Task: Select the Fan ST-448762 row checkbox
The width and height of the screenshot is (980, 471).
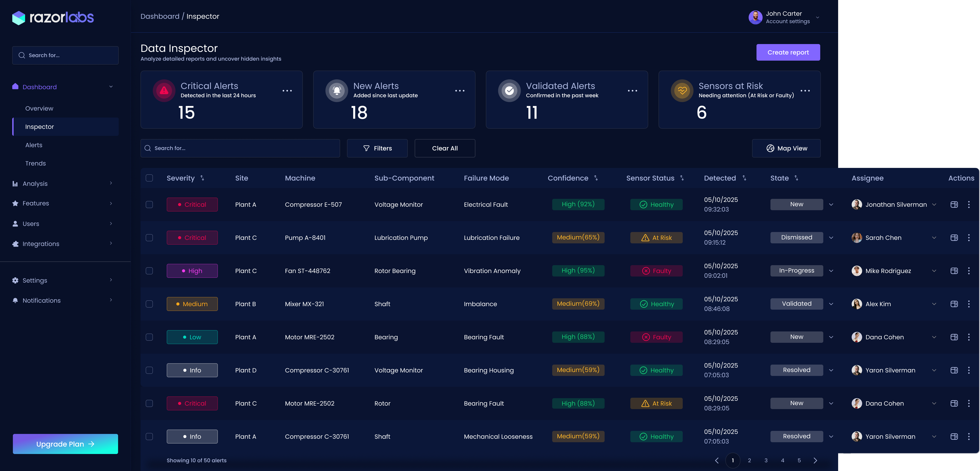Action: click(x=150, y=271)
